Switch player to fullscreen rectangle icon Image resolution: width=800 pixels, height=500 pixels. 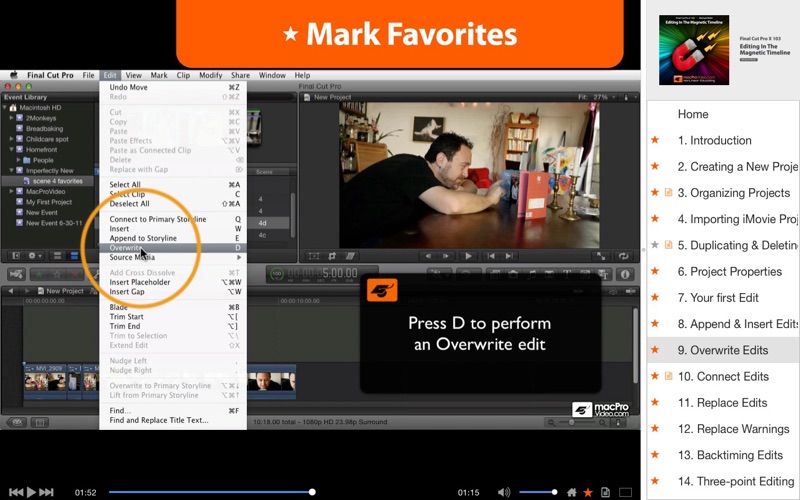tap(626, 492)
